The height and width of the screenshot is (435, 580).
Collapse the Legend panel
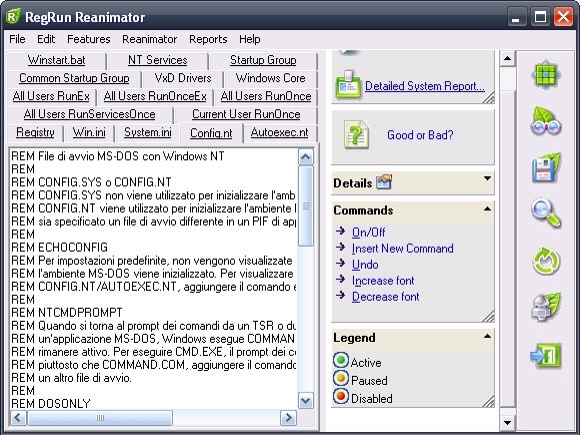click(x=487, y=336)
